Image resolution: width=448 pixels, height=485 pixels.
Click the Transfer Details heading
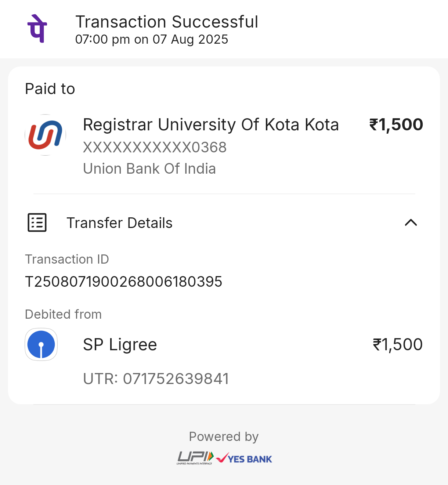pos(119,223)
